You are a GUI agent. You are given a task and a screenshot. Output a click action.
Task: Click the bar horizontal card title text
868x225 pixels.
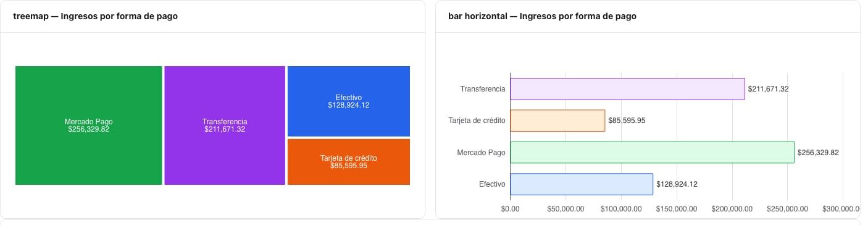[x=542, y=17]
